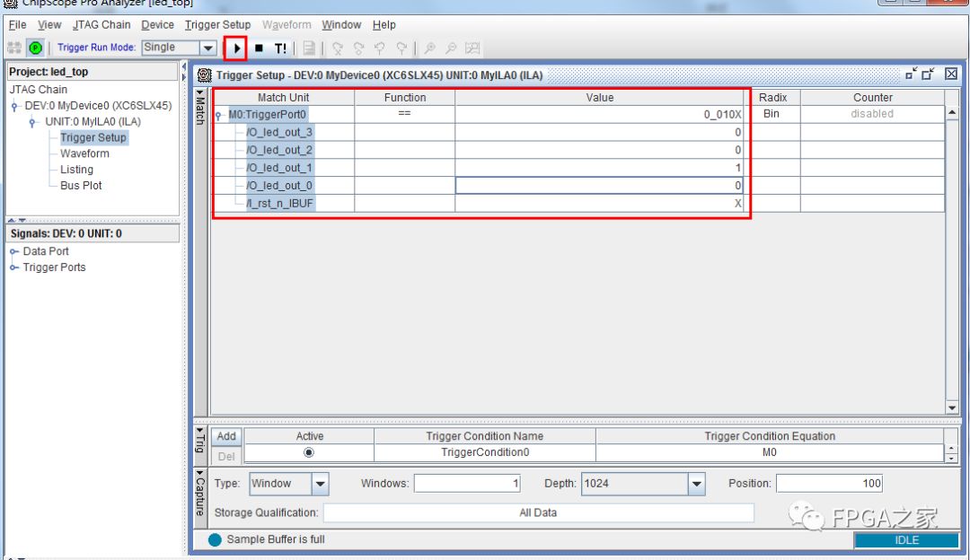The image size is (970, 560).
Task: Click the Add trigger condition button
Action: pyautogui.click(x=226, y=436)
